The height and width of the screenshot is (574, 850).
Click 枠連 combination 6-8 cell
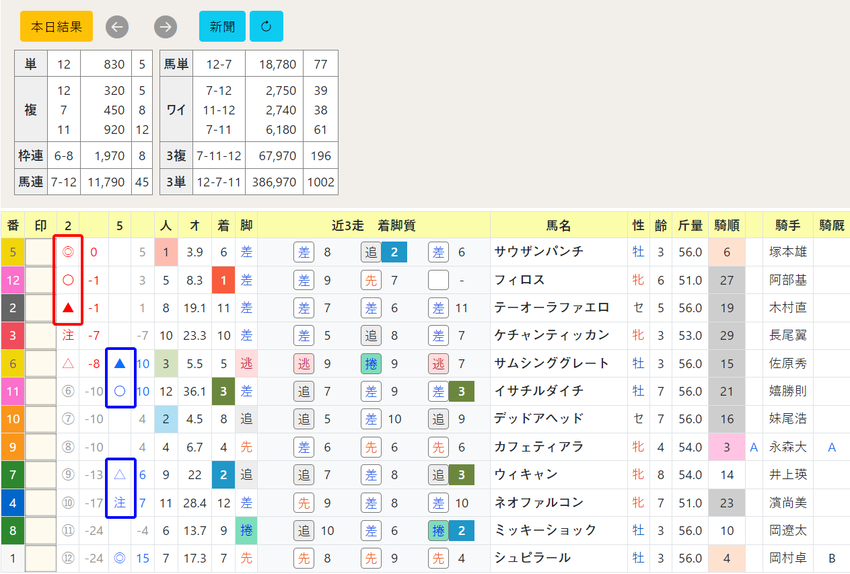coord(64,156)
